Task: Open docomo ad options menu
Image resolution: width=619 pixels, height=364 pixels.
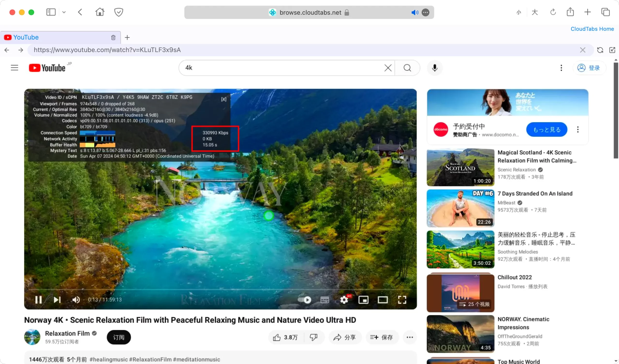Action: [577, 129]
